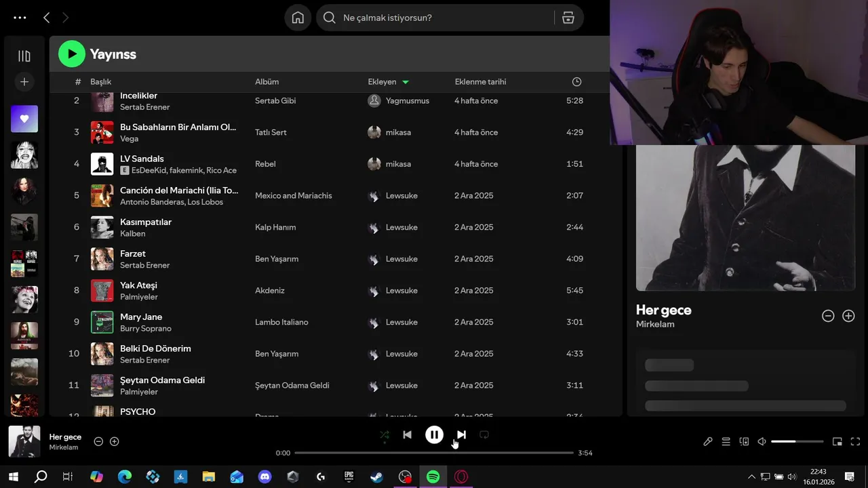Open the album Kalp Hanım

pos(275,227)
